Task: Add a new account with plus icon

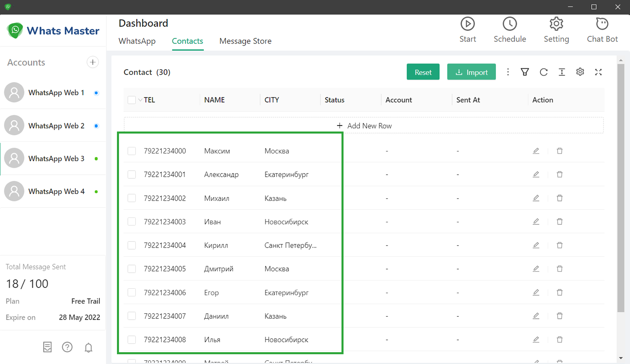Action: [x=93, y=62]
